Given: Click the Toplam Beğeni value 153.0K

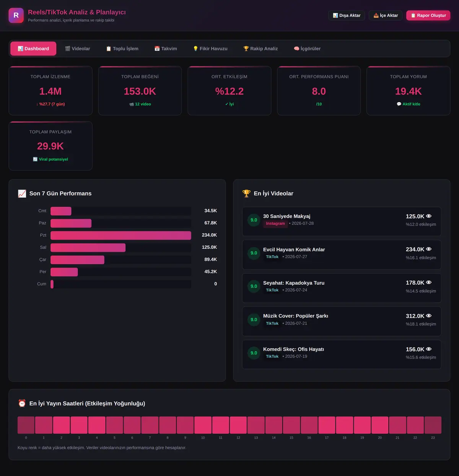Looking at the screenshot, I should (140, 91).
